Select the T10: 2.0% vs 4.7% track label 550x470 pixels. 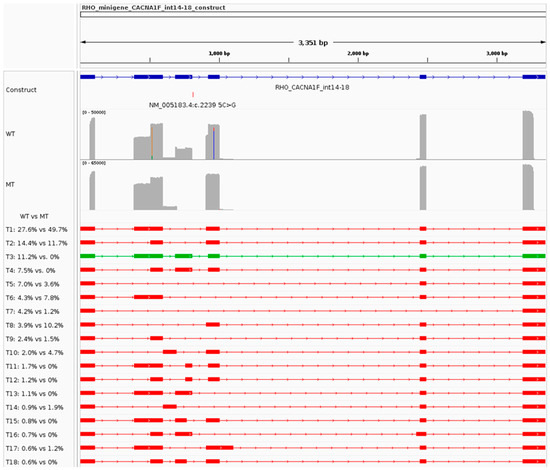click(x=34, y=352)
